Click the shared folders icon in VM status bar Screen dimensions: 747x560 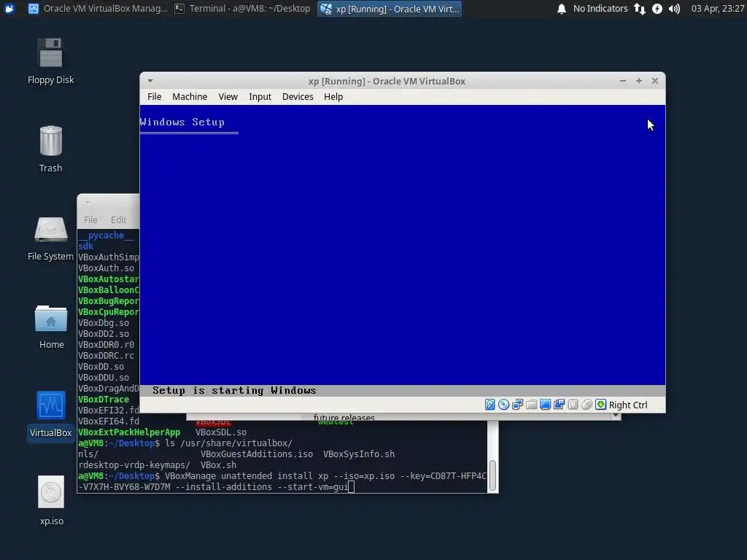click(531, 405)
